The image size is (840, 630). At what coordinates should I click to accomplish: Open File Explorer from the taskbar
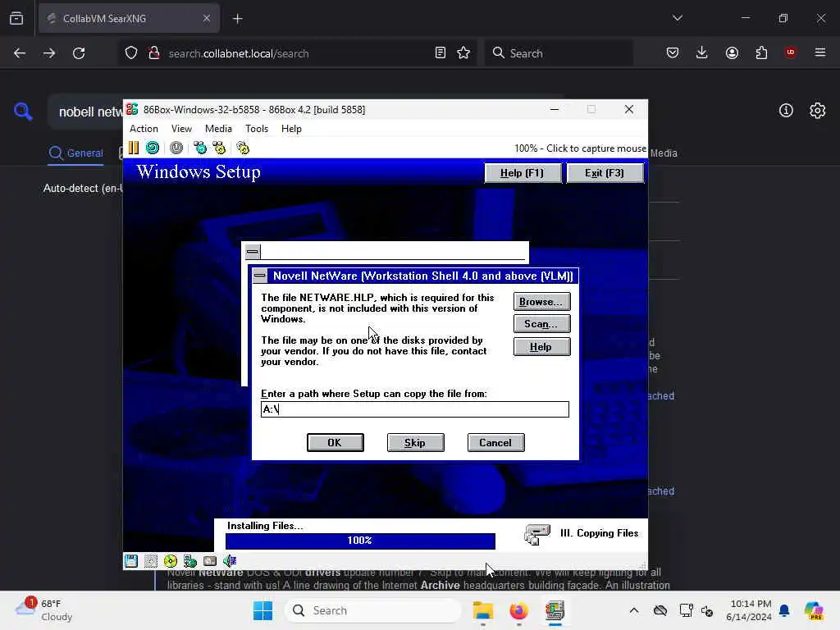pos(482,610)
